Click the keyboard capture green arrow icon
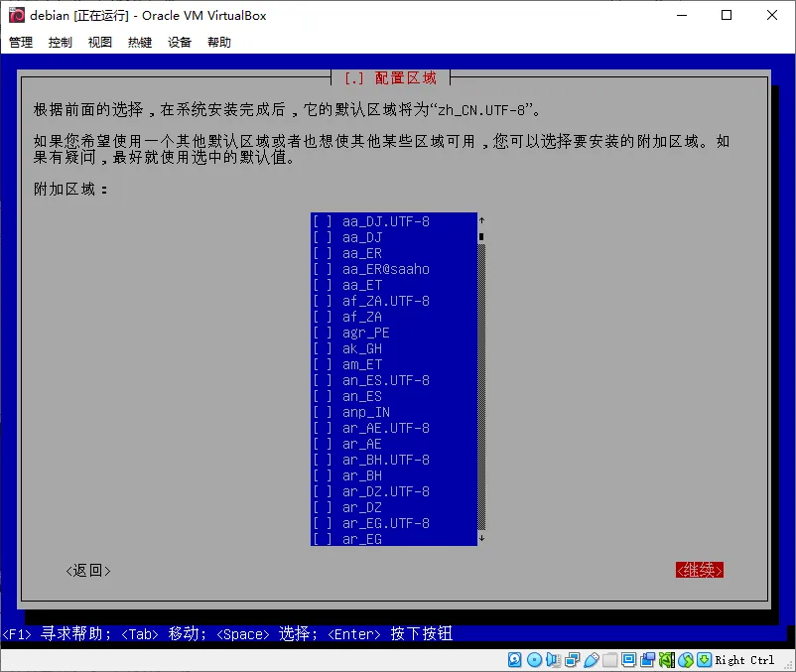The image size is (796, 672). (x=704, y=660)
